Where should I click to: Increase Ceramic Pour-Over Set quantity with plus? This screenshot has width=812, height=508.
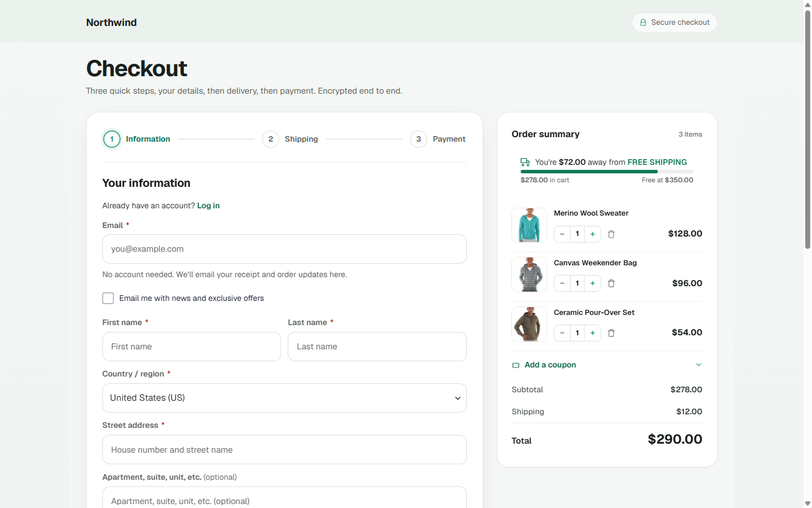tap(593, 333)
